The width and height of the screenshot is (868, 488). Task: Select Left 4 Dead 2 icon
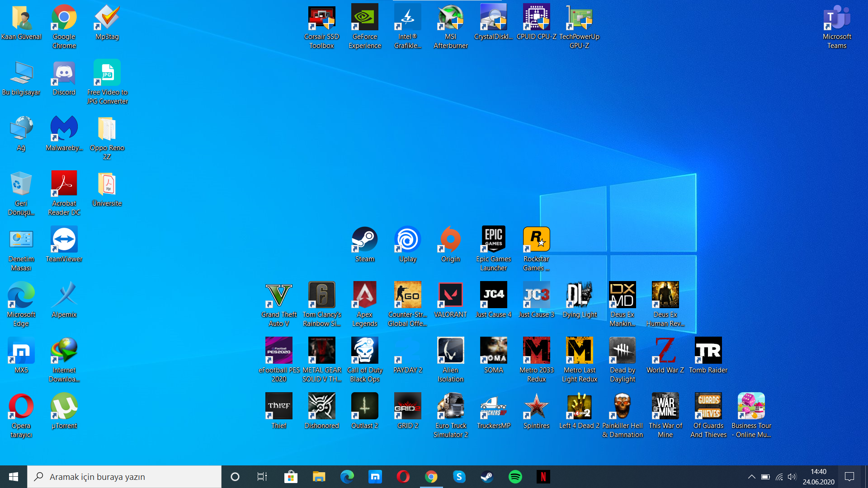tap(580, 411)
